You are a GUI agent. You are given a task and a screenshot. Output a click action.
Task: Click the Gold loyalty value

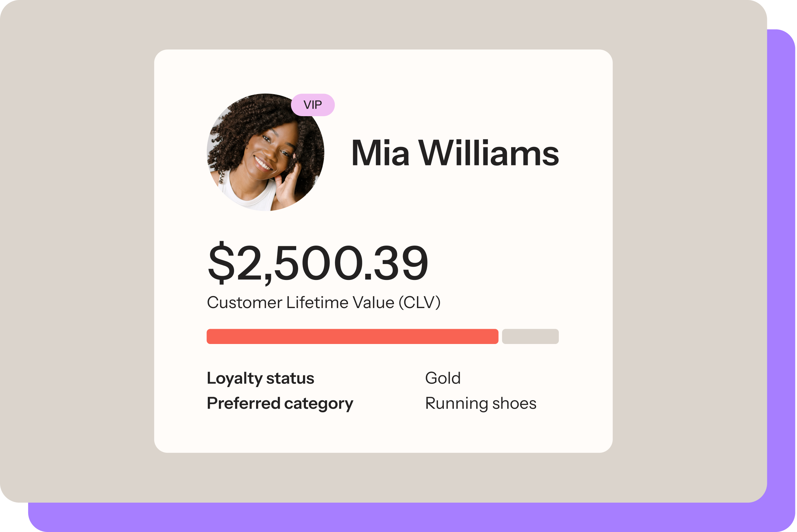pos(443,378)
